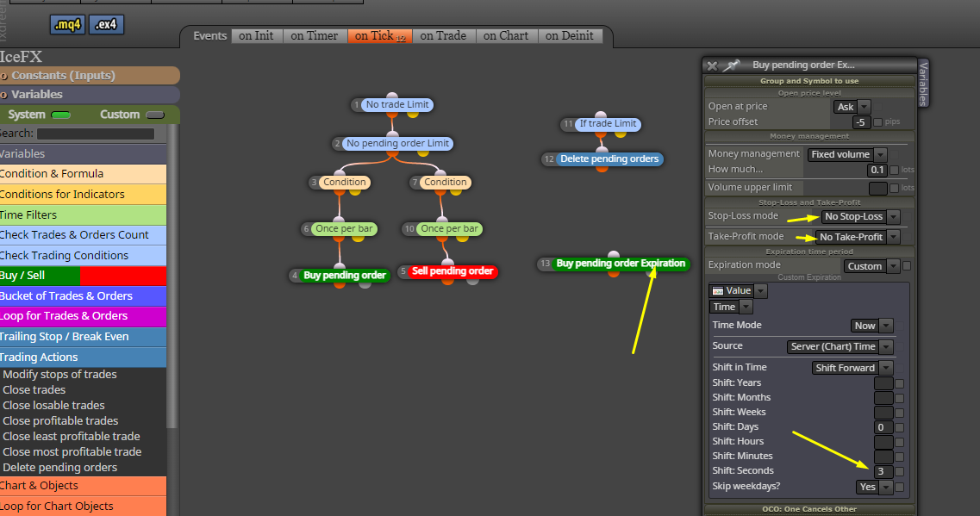The width and height of the screenshot is (980, 516).
Task: Open the vertical Variables side tab
Action: [923, 83]
